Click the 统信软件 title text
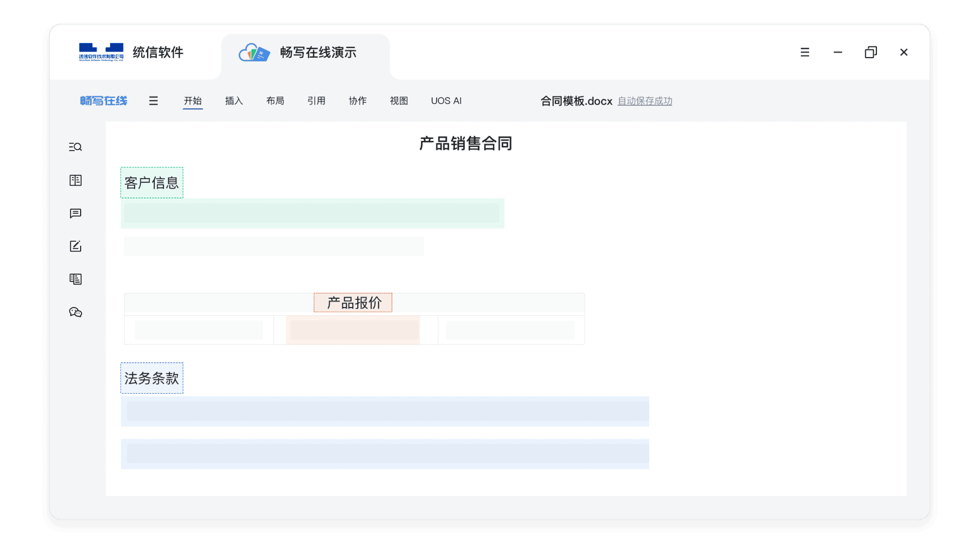This screenshot has height=557, width=980. 158,52
